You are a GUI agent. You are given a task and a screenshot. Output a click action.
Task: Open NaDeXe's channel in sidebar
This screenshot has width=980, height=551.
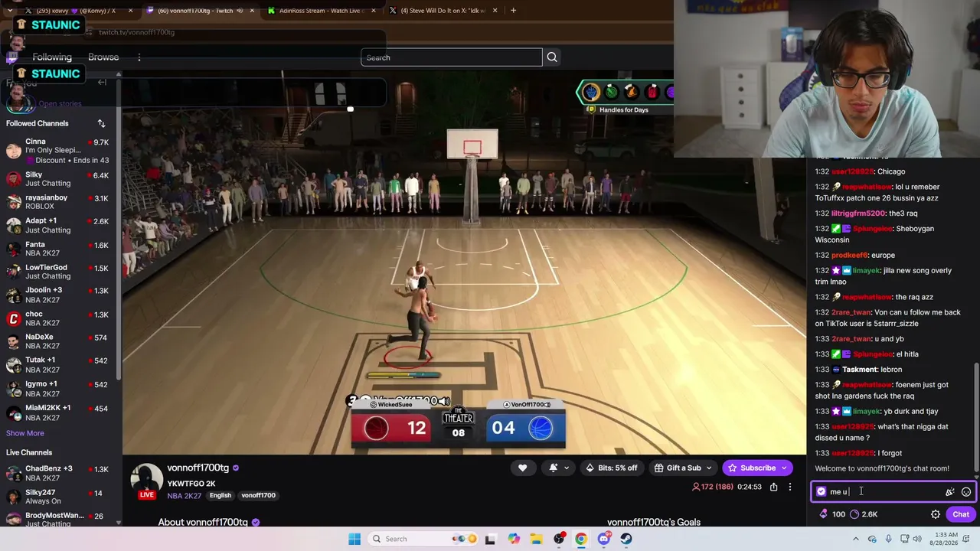[60, 341]
